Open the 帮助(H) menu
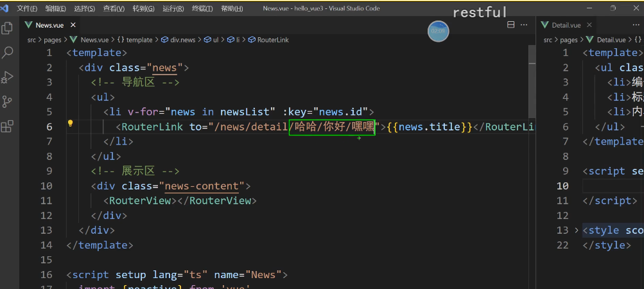644x289 pixels. click(232, 8)
